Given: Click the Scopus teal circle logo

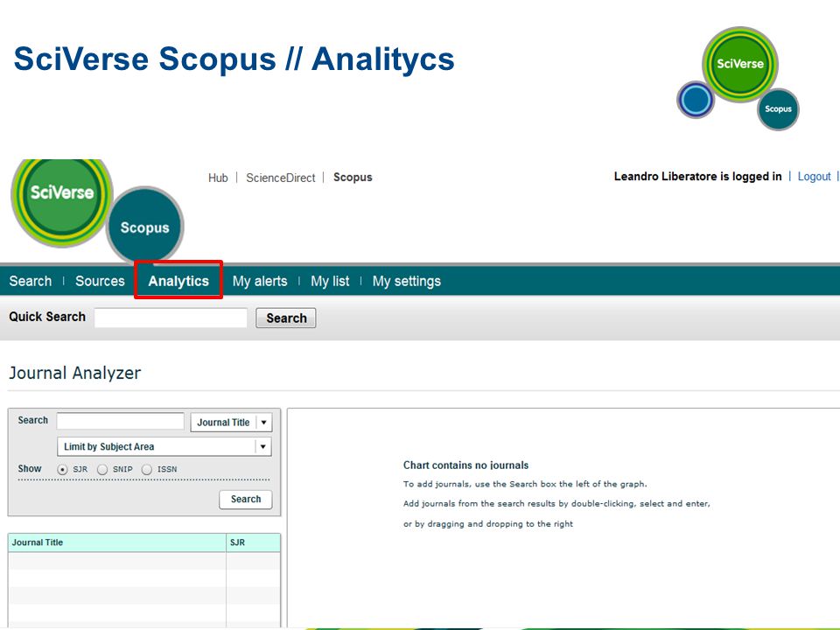Looking at the screenshot, I should coord(145,226).
